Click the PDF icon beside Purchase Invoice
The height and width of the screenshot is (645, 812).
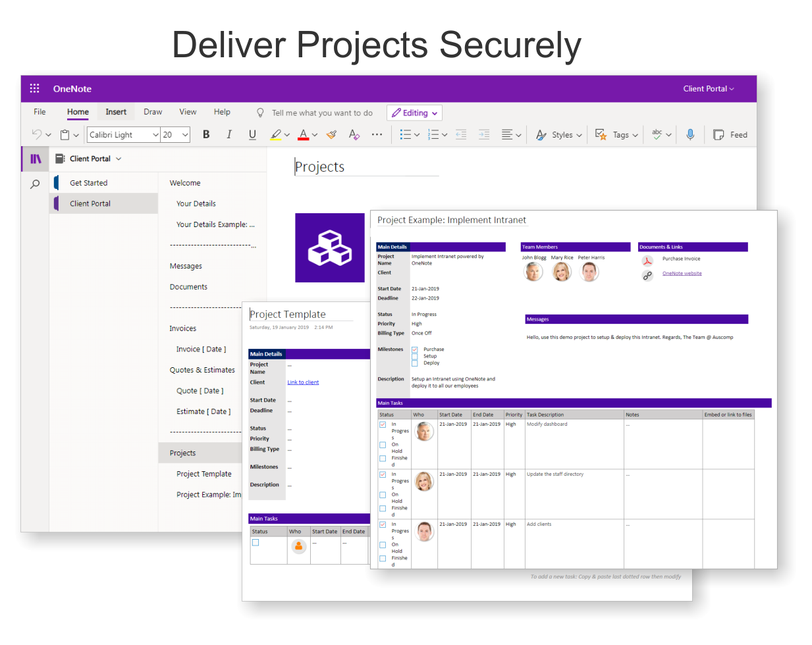pos(647,261)
